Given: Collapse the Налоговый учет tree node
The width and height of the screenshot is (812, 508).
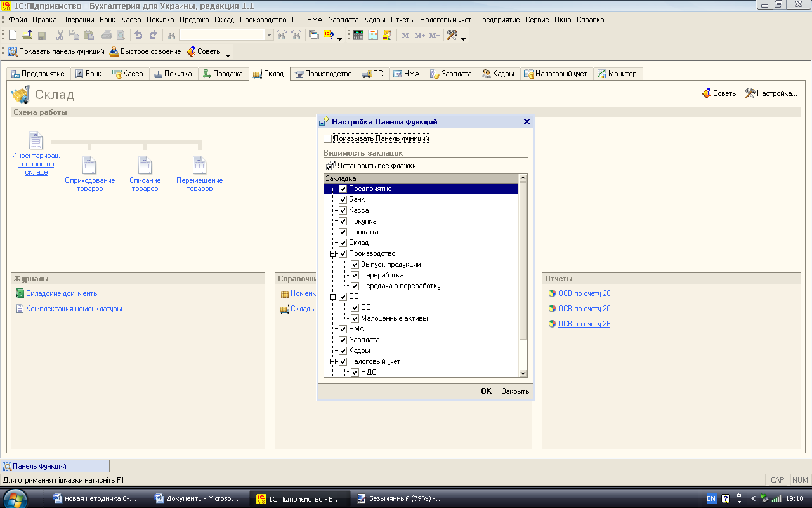Looking at the screenshot, I should 332,361.
